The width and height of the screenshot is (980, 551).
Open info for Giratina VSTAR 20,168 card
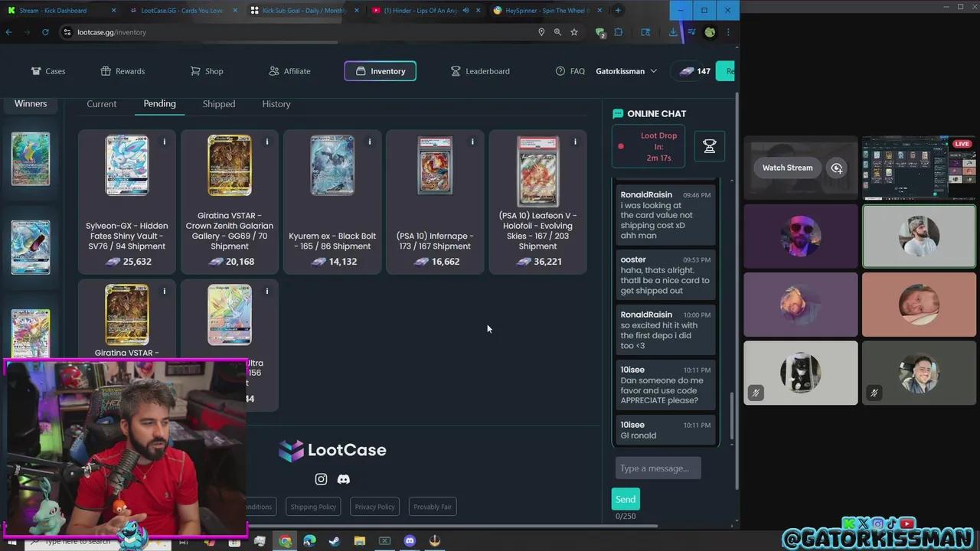tap(266, 142)
